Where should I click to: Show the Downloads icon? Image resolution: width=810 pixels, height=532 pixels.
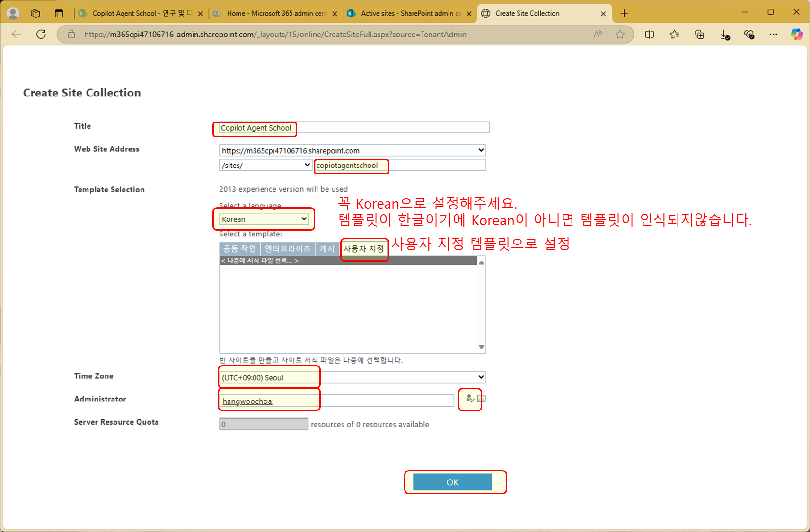[725, 34]
